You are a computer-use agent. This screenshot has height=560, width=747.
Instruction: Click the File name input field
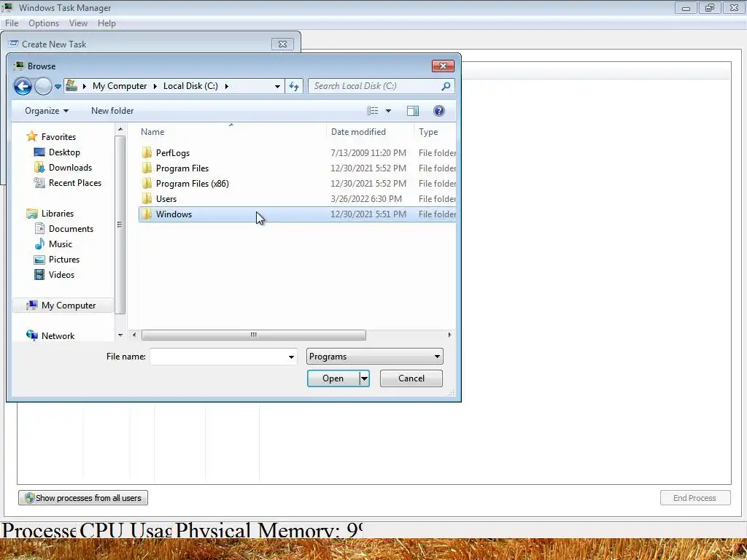218,357
